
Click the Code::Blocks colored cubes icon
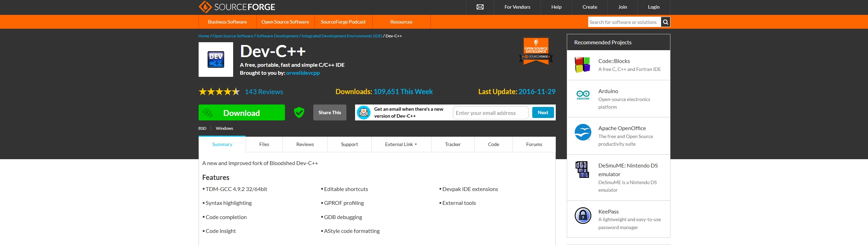point(583,65)
